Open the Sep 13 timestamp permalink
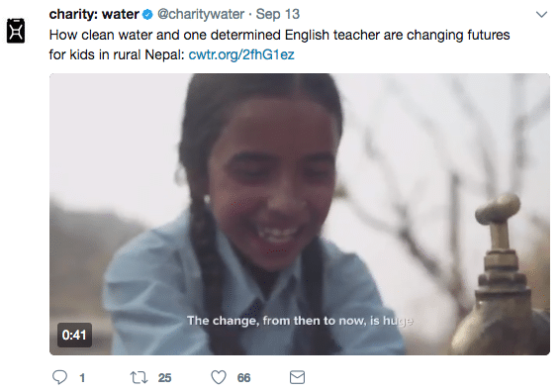 coord(277,14)
